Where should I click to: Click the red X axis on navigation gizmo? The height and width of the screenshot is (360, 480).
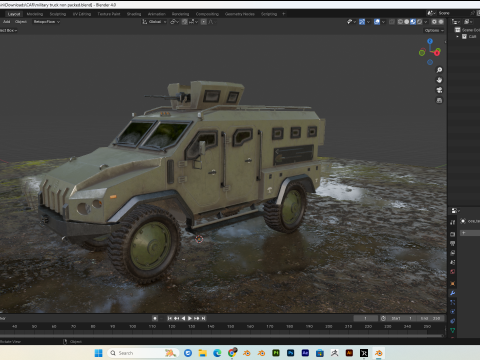[x=437, y=52]
